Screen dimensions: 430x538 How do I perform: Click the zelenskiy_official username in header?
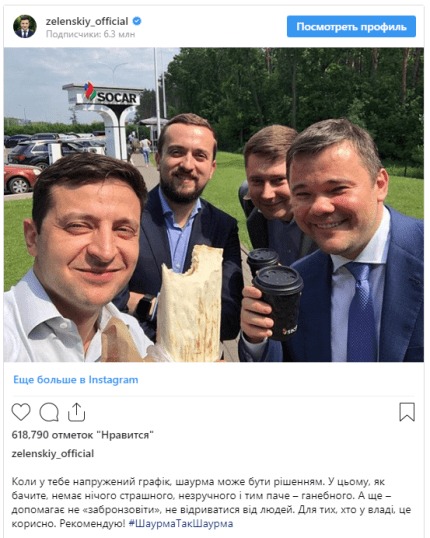87,21
